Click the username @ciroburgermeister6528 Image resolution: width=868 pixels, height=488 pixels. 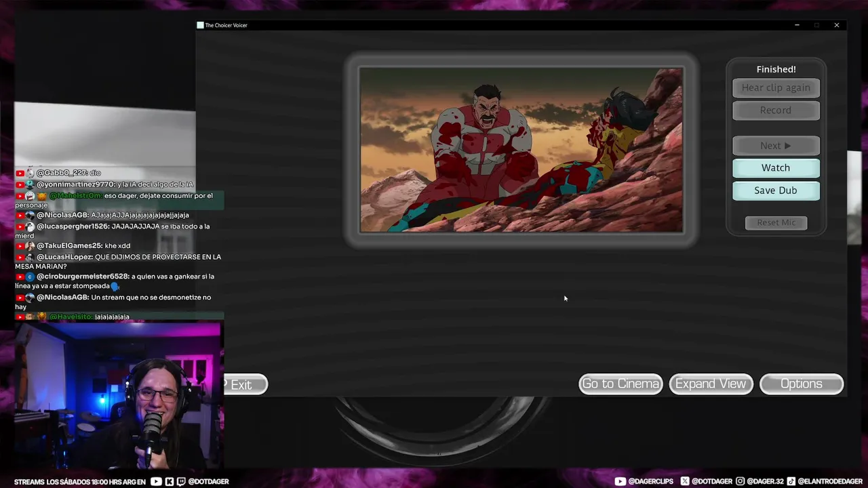click(x=83, y=277)
